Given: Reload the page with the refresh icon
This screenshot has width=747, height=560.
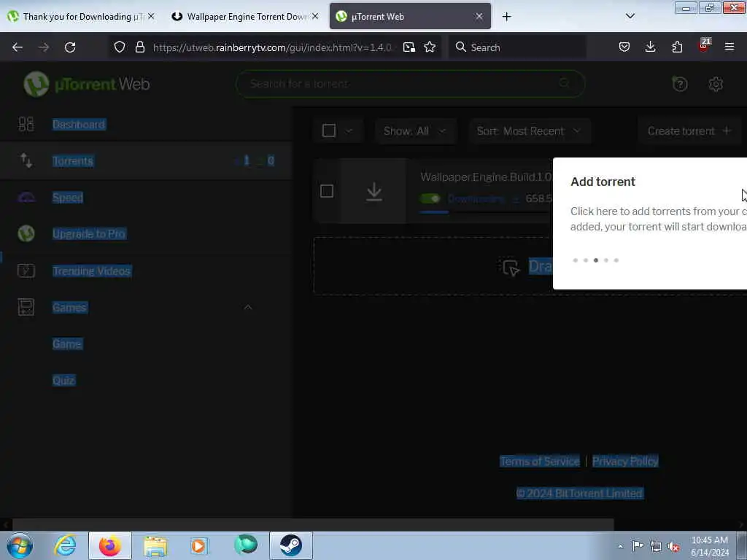Looking at the screenshot, I should point(70,47).
